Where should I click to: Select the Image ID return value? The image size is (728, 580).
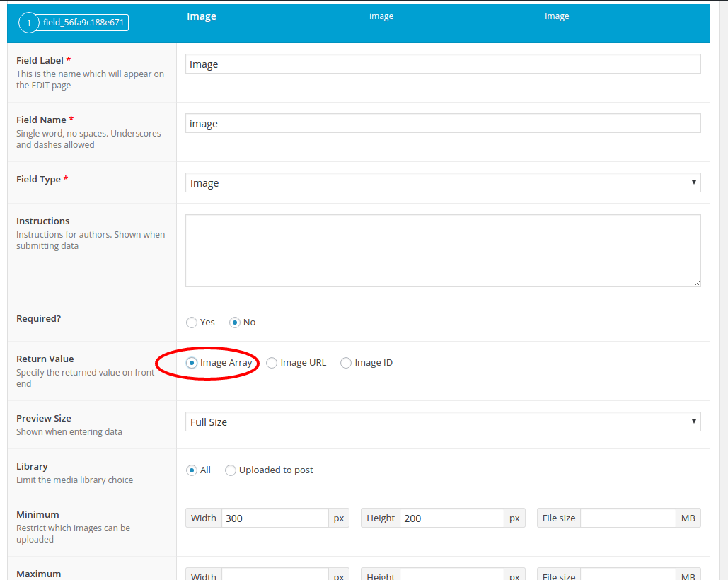345,362
